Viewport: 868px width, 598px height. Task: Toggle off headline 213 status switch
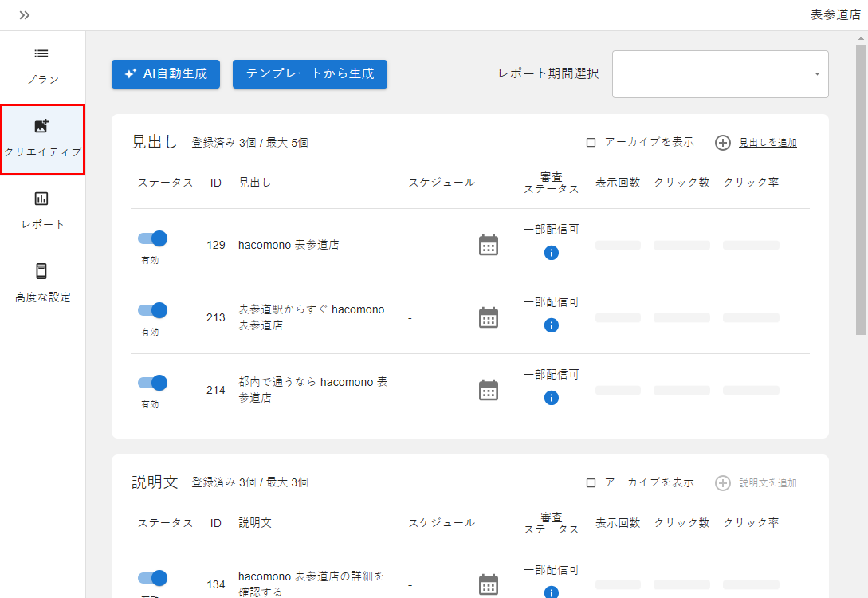point(152,310)
